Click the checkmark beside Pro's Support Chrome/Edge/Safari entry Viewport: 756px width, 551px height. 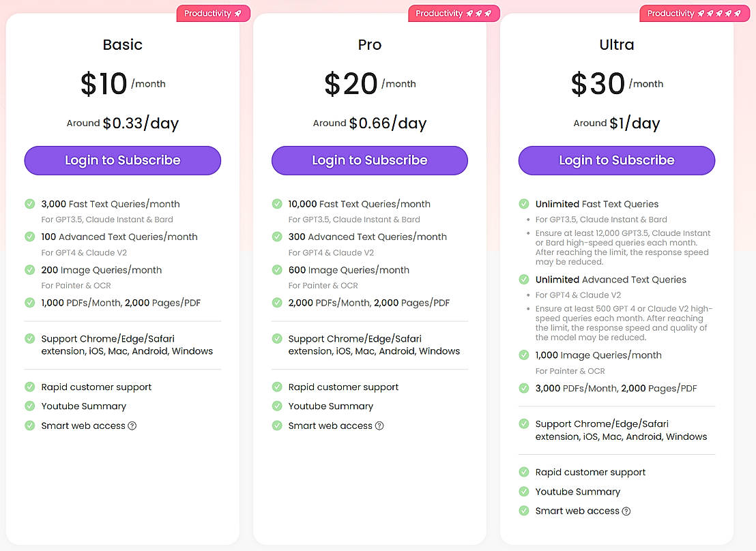click(277, 339)
